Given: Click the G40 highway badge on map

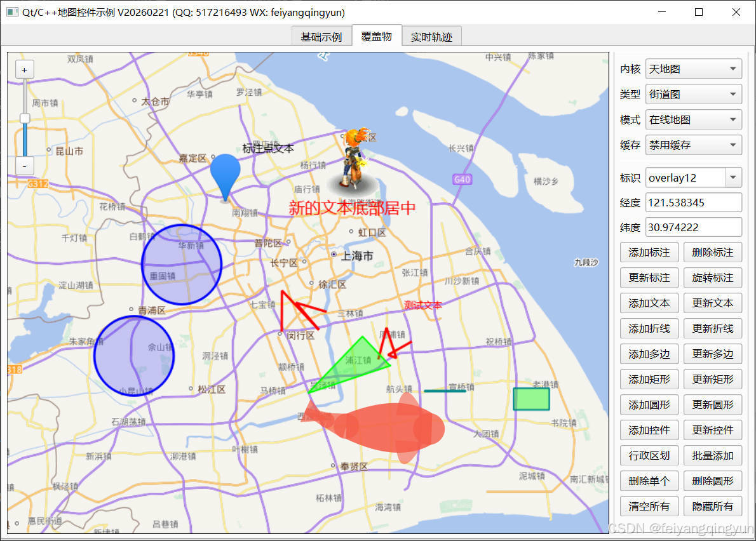Looking at the screenshot, I should 462,179.
